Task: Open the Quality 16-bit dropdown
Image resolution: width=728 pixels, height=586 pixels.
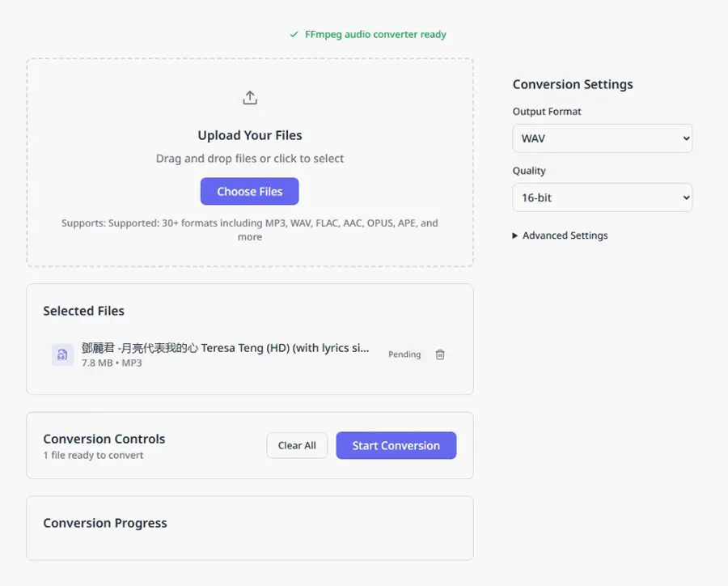Action: [x=602, y=197]
